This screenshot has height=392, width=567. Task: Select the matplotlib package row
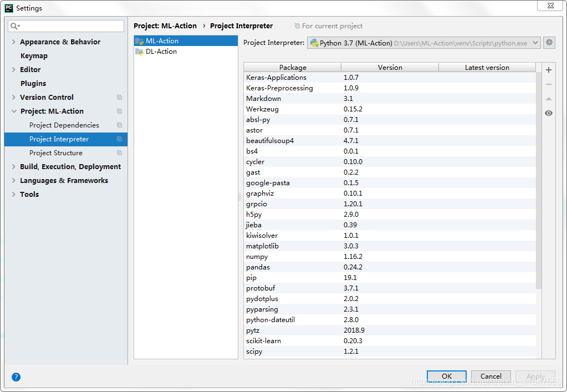390,246
